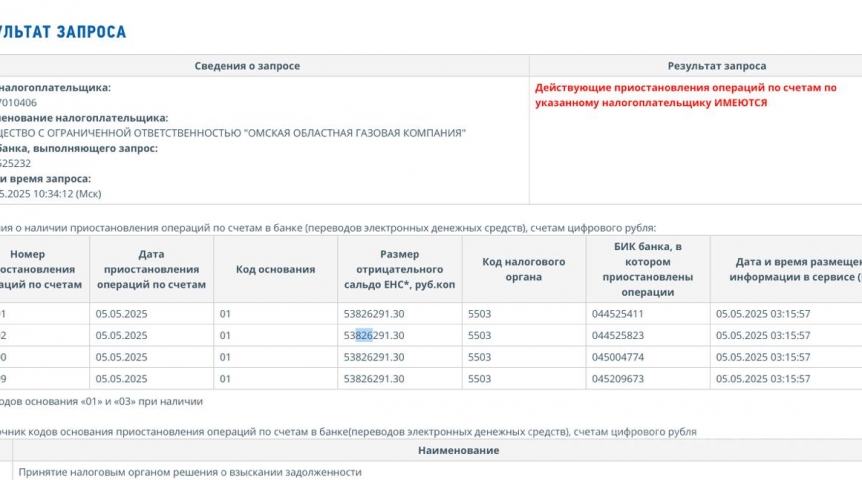
Task: Click the suspension date in the last row
Action: point(121,379)
